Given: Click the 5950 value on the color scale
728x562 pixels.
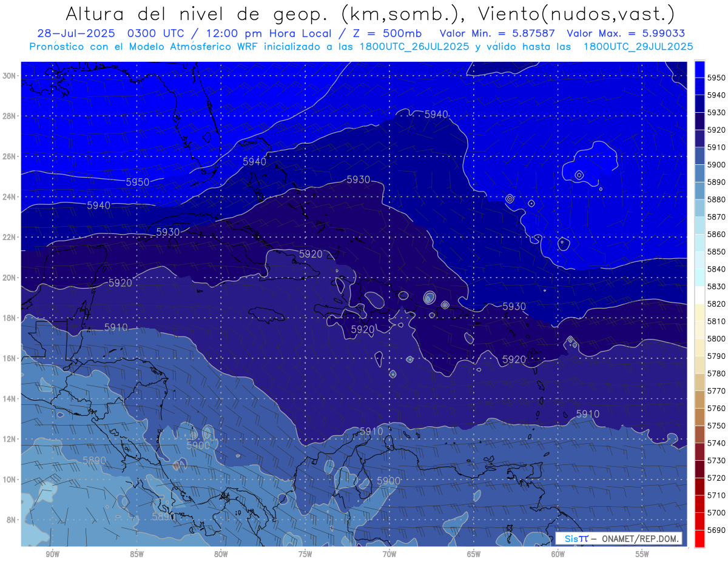Looking at the screenshot, I should (x=716, y=78).
